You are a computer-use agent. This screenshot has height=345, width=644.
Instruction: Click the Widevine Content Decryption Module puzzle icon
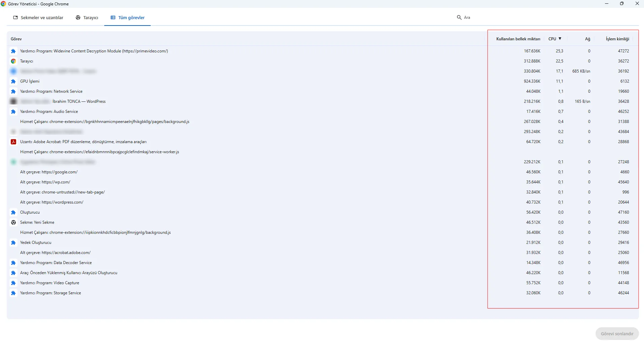point(13,51)
